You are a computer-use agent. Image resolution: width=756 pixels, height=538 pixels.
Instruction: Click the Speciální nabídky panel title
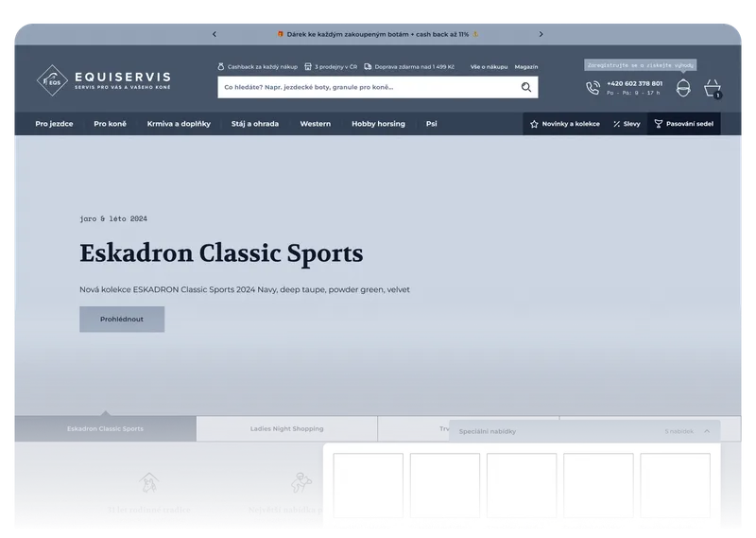[488, 431]
